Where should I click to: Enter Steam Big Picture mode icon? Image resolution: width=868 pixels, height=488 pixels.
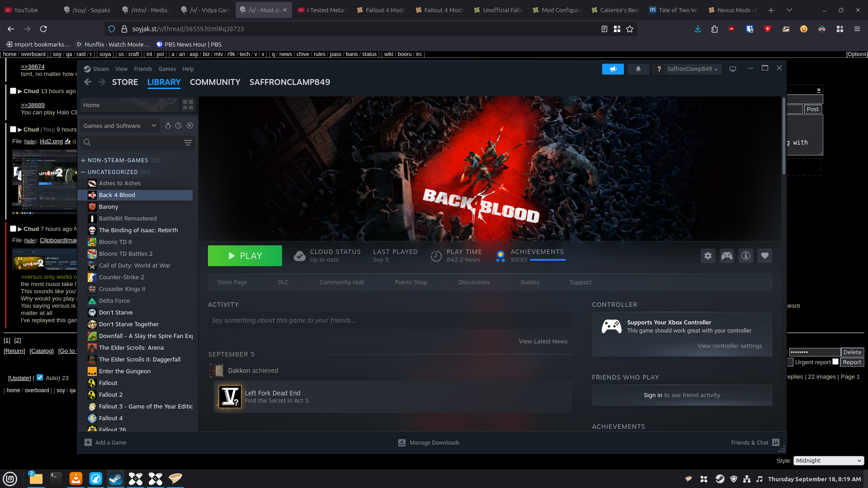click(733, 69)
